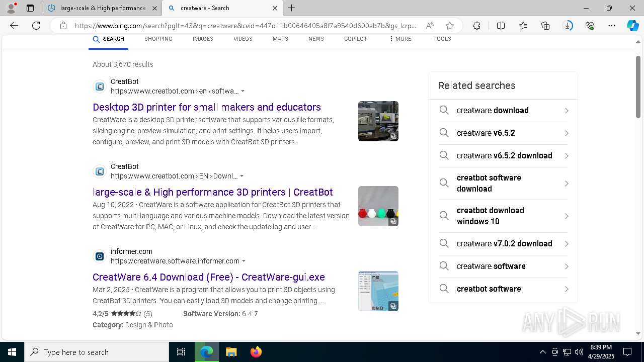
Task: Switch to the SHOPPING tab
Action: (158, 39)
